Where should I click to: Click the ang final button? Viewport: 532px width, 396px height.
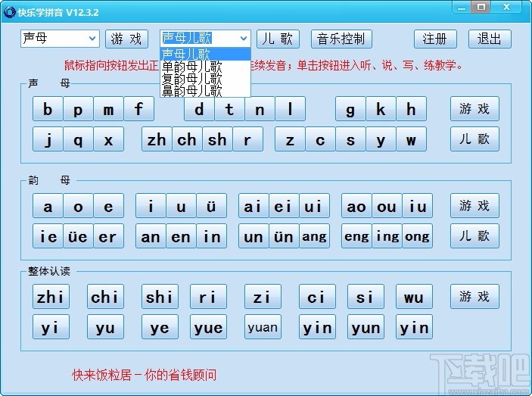(315, 235)
